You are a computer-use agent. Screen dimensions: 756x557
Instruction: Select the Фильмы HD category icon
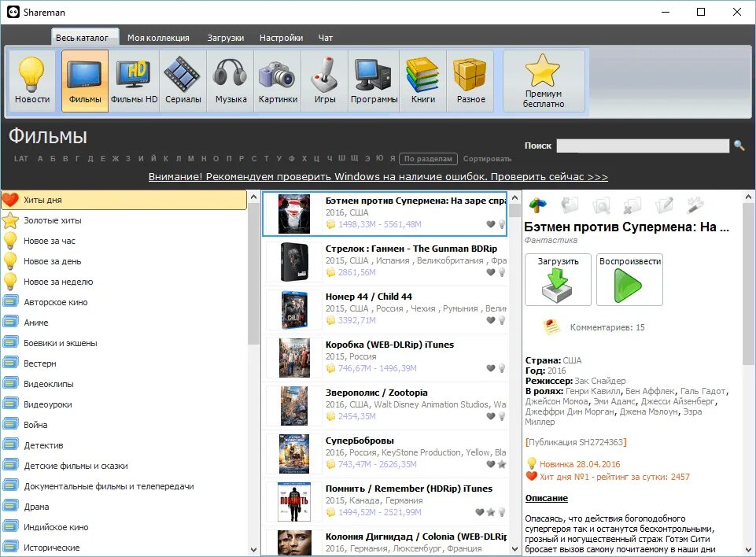pyautogui.click(x=134, y=81)
